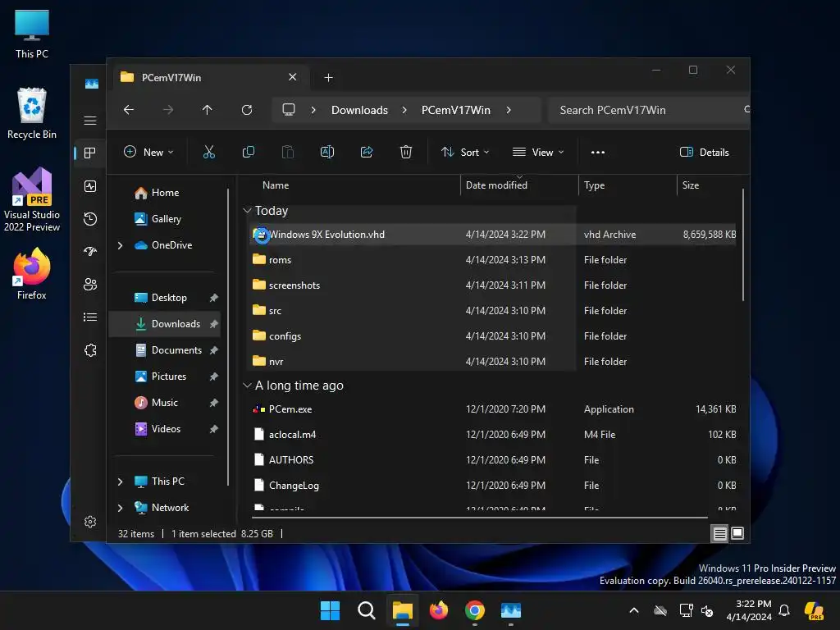The width and height of the screenshot is (840, 630).
Task: Open Pictures in navigation pane
Action: [x=169, y=377]
